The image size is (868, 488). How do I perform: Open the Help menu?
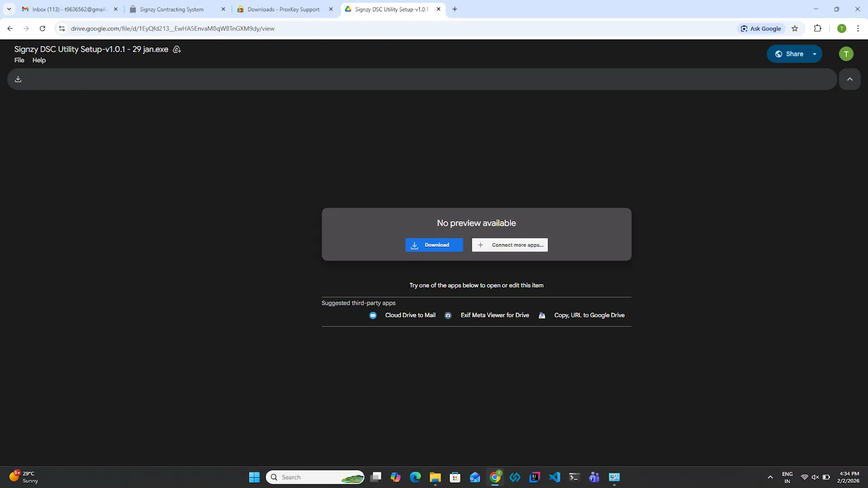click(x=39, y=60)
